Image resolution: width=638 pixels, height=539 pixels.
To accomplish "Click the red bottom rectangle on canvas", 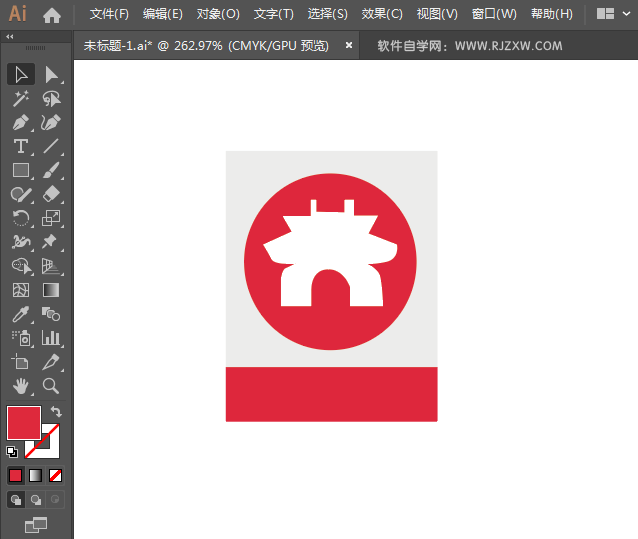I will tap(332, 394).
